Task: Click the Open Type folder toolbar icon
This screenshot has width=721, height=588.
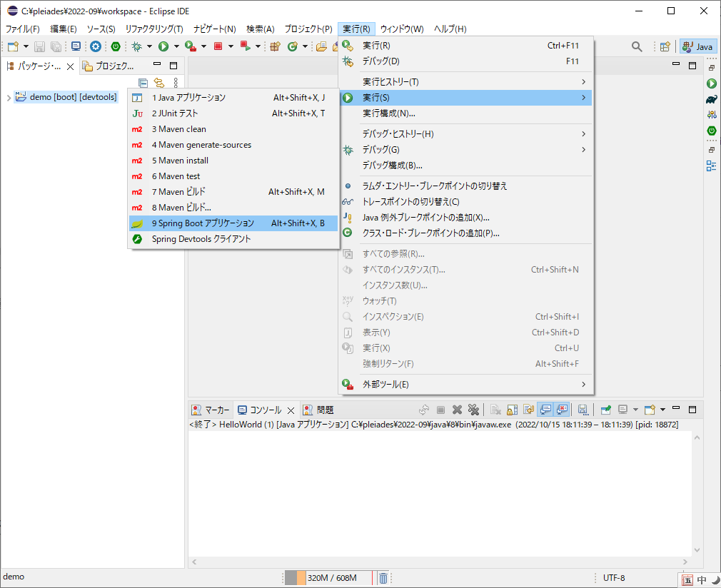Action: coord(321,46)
